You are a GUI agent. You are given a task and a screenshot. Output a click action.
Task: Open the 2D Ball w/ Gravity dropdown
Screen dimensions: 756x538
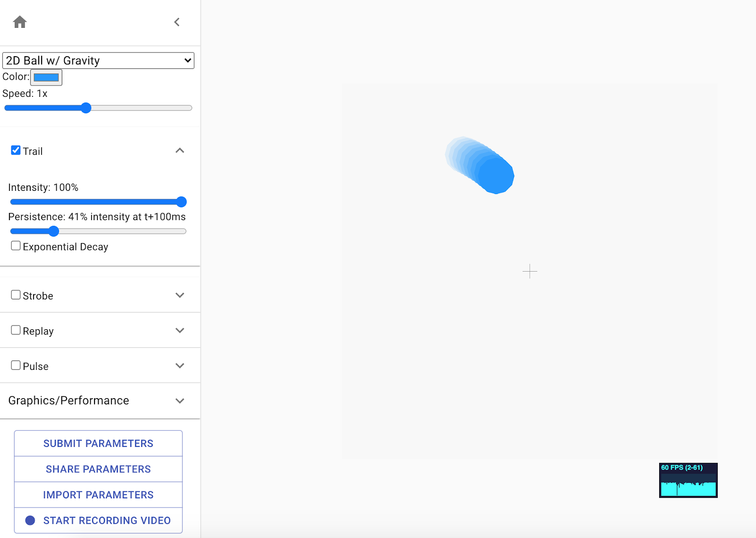tap(98, 60)
